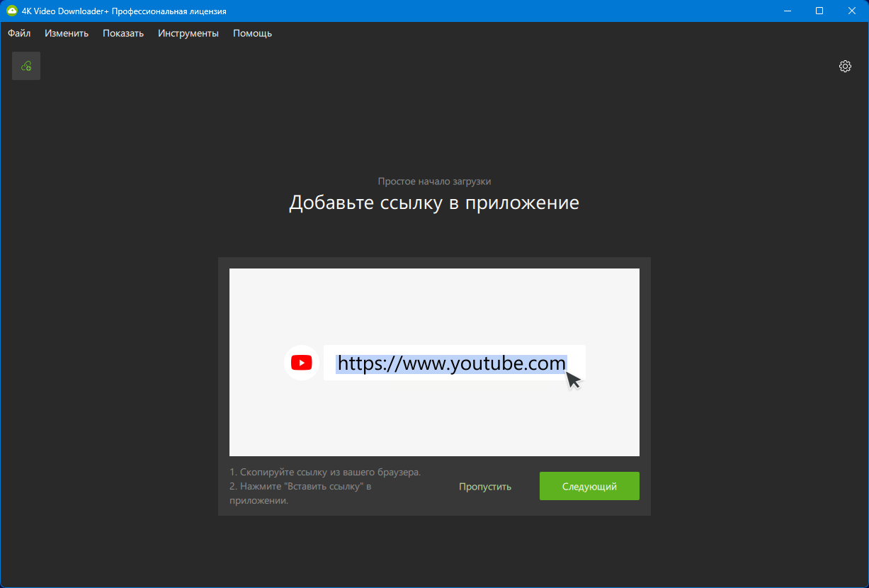Image resolution: width=869 pixels, height=588 pixels.
Task: Click the red YouTube play icon
Action: [x=301, y=363]
